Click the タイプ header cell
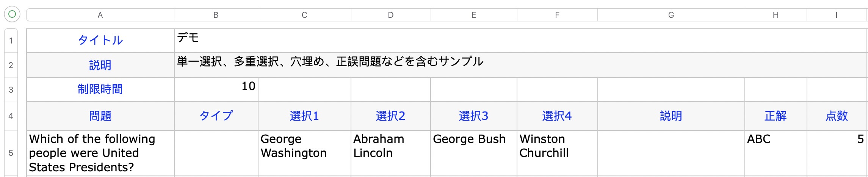 216,116
